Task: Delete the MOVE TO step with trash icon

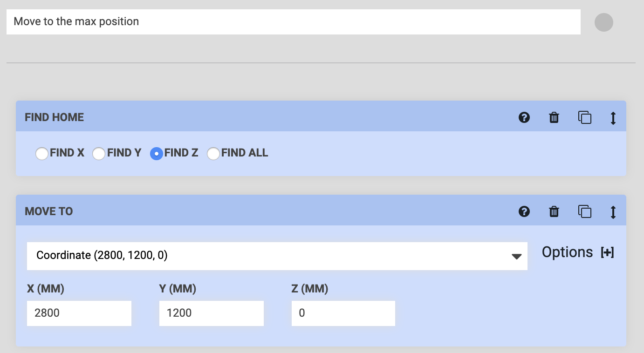Action: click(x=554, y=211)
